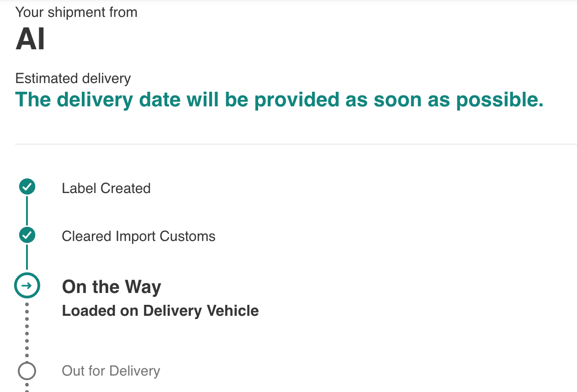Image resolution: width=577 pixels, height=392 pixels.
Task: Click the horizontal divider under delivery estimate
Action: point(296,144)
